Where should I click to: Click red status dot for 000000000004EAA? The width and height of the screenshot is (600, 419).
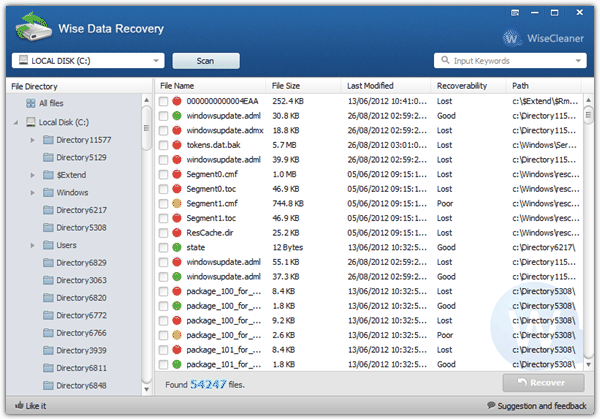[x=176, y=101]
